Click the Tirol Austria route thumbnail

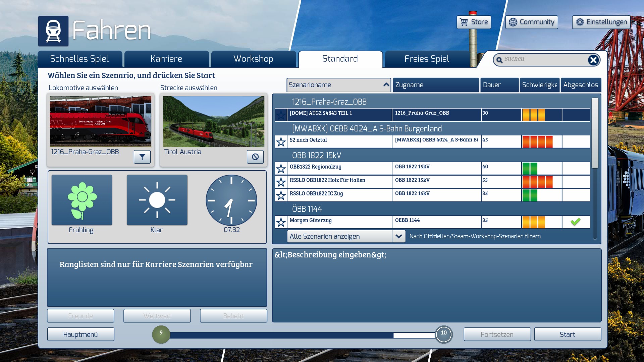pyautogui.click(x=214, y=122)
